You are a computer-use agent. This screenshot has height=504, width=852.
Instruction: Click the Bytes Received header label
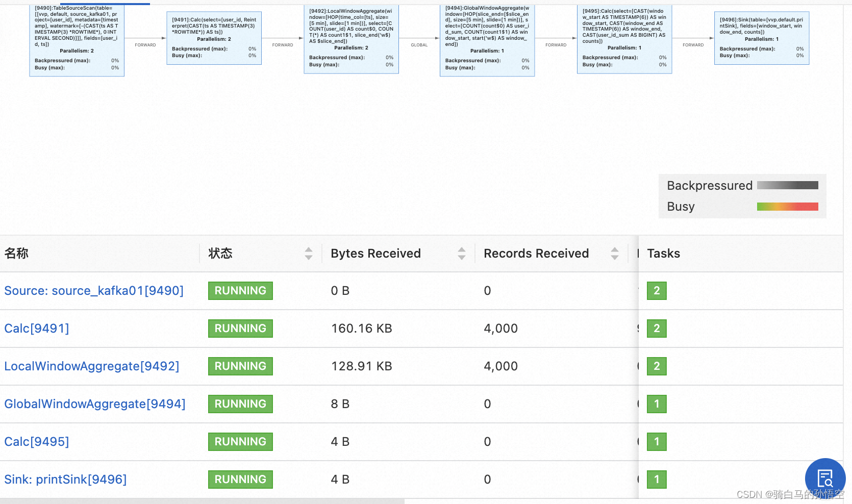click(x=375, y=254)
